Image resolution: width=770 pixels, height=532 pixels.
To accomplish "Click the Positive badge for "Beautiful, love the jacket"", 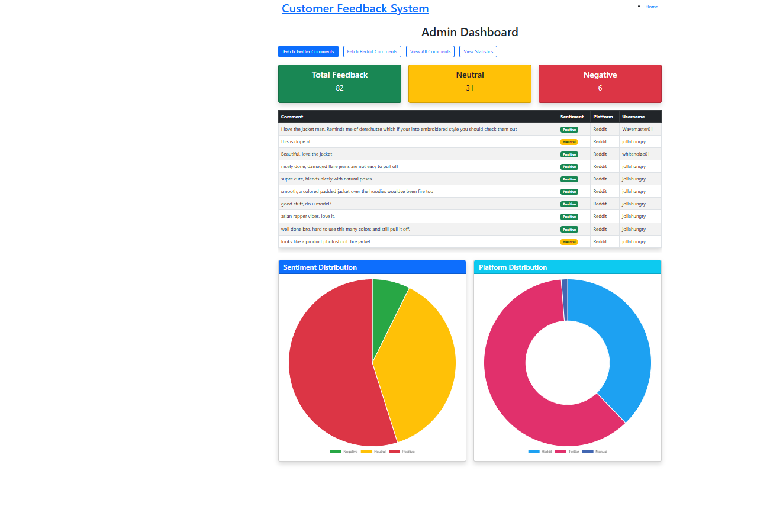I will click(x=569, y=154).
